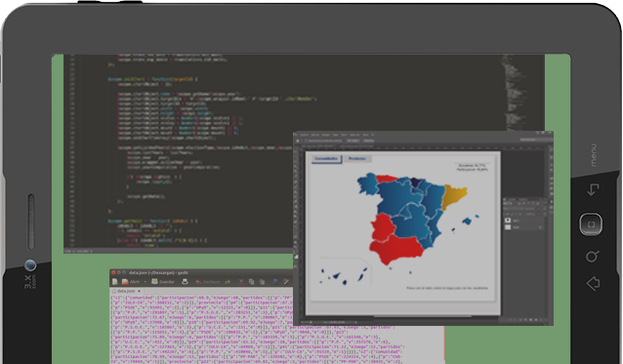Click the Deshacer undo arrow
The image size is (623, 364).
tap(198, 282)
